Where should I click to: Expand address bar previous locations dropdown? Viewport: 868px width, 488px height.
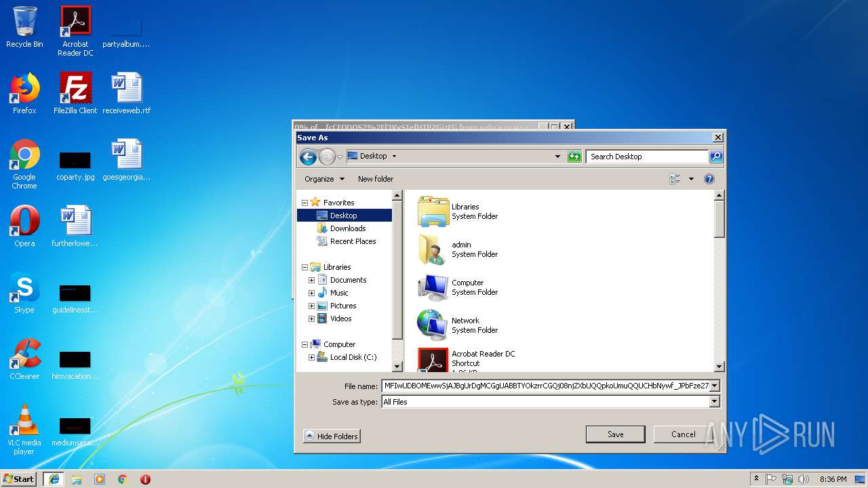(x=557, y=157)
